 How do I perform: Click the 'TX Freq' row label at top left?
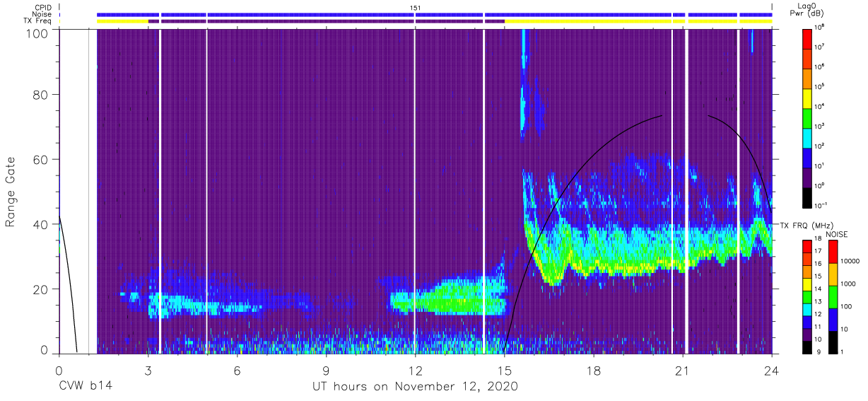pyautogui.click(x=37, y=21)
